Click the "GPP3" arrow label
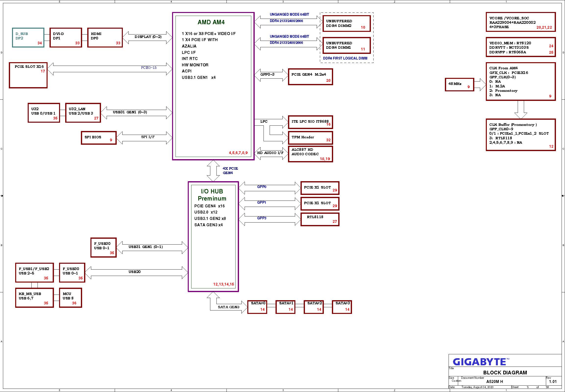The height and width of the screenshot is (392, 565). tap(262, 218)
